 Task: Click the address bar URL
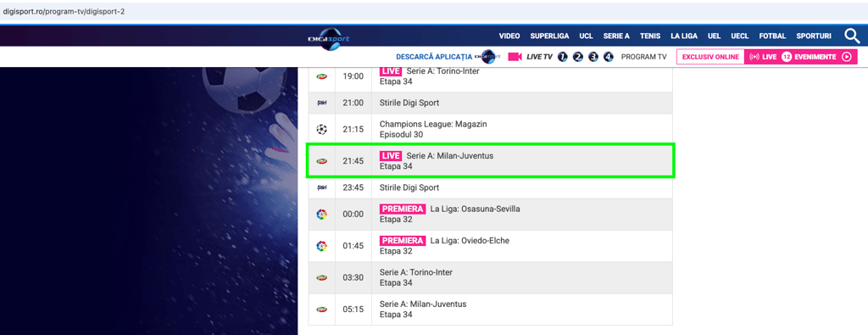click(64, 11)
